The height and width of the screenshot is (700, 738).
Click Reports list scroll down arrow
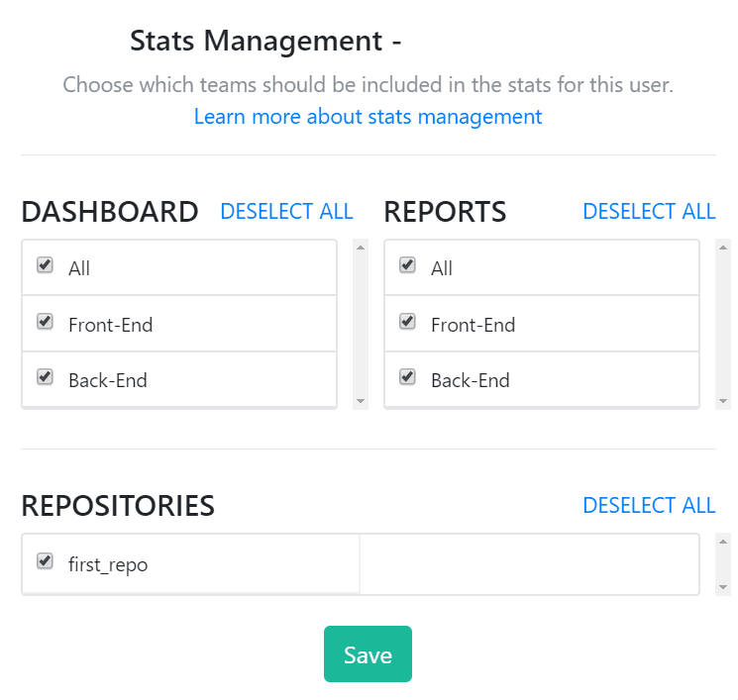723,401
